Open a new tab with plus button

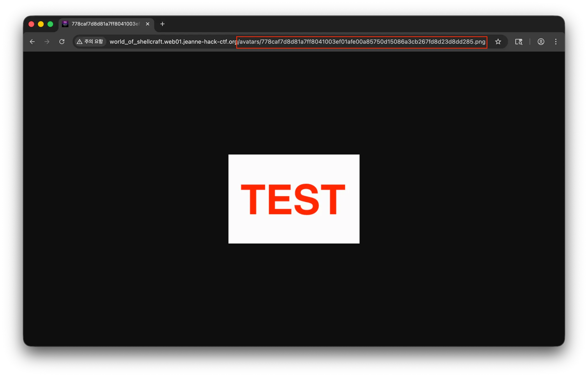tap(162, 24)
